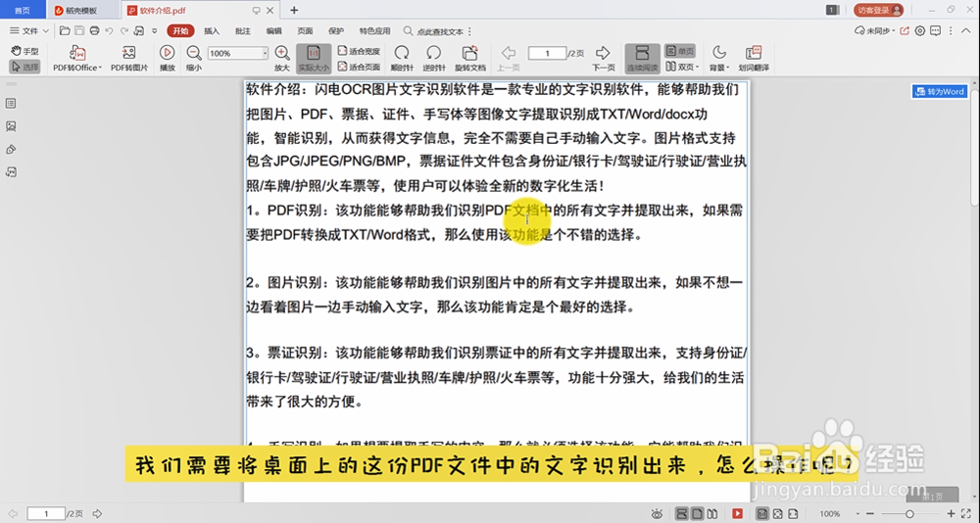Toggle eye protection mode in status bar

click(657, 513)
